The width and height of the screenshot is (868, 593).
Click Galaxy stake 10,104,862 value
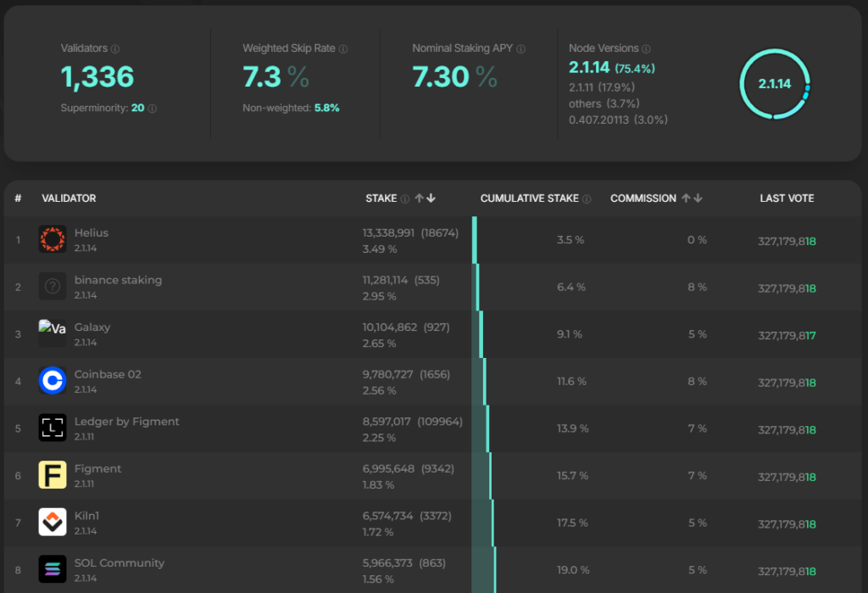pyautogui.click(x=390, y=327)
